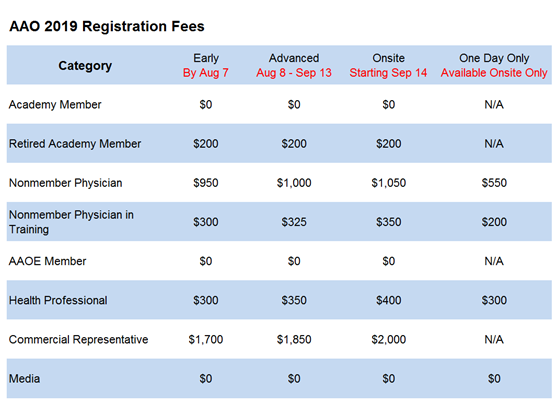Click the Health Professional row label
The height and width of the screenshot is (406, 558).
(58, 300)
